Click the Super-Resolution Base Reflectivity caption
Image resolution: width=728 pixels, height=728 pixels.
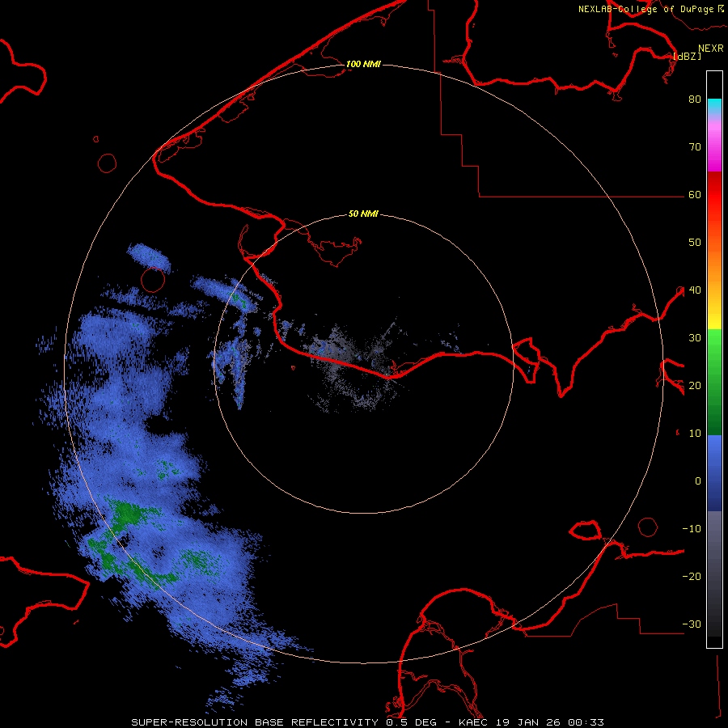pyautogui.click(x=255, y=722)
